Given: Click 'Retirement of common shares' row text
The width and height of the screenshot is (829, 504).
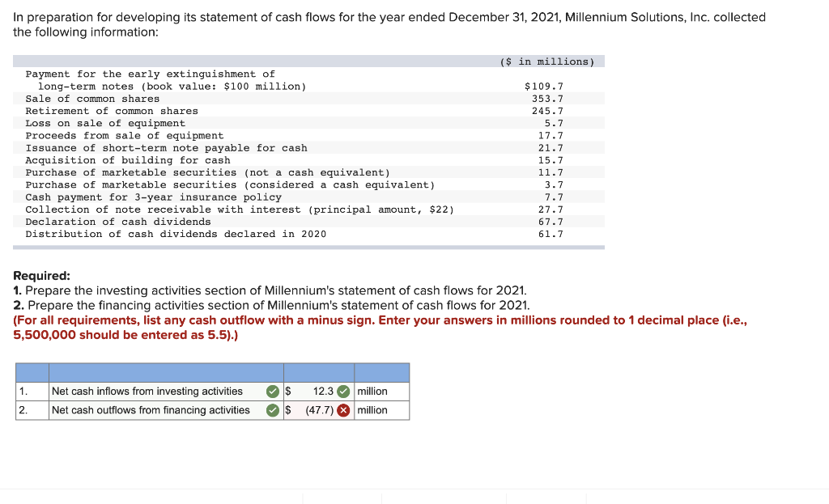Looking at the screenshot, I should [112, 111].
